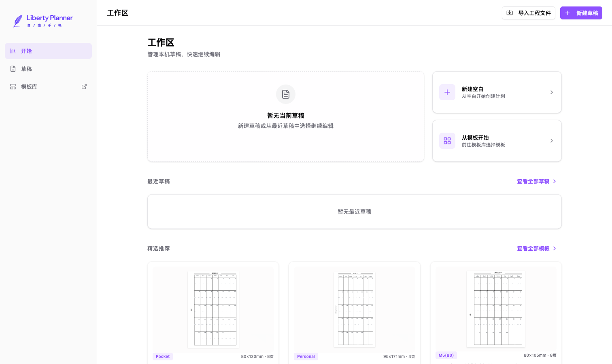612x364 pixels.
Task: Click the library icon next to 开始
Action: coord(13,51)
